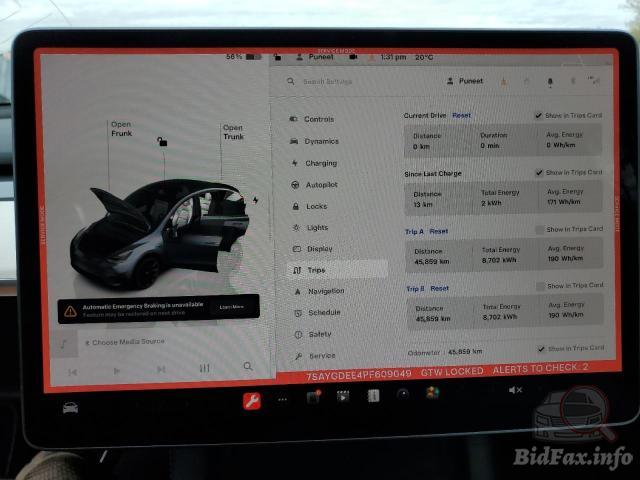The height and width of the screenshot is (480, 640).
Task: Reset the Trip A counter
Action: coord(438,231)
